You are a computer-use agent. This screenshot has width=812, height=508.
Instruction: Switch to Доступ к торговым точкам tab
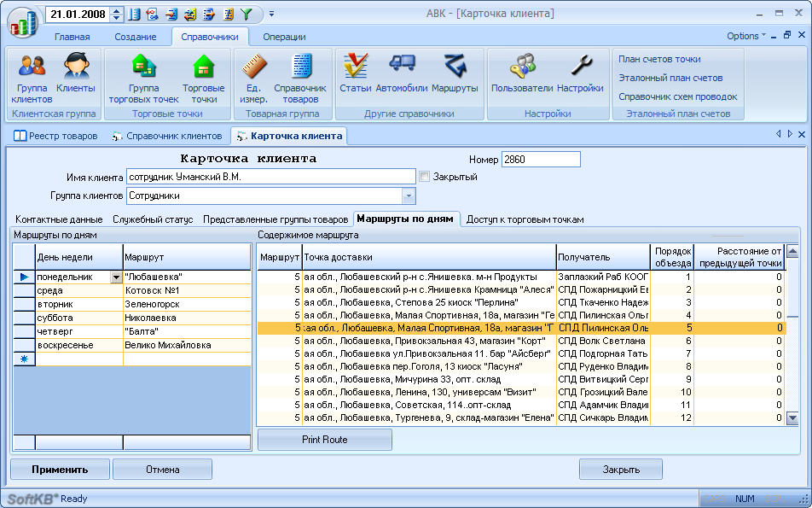pyautogui.click(x=525, y=219)
